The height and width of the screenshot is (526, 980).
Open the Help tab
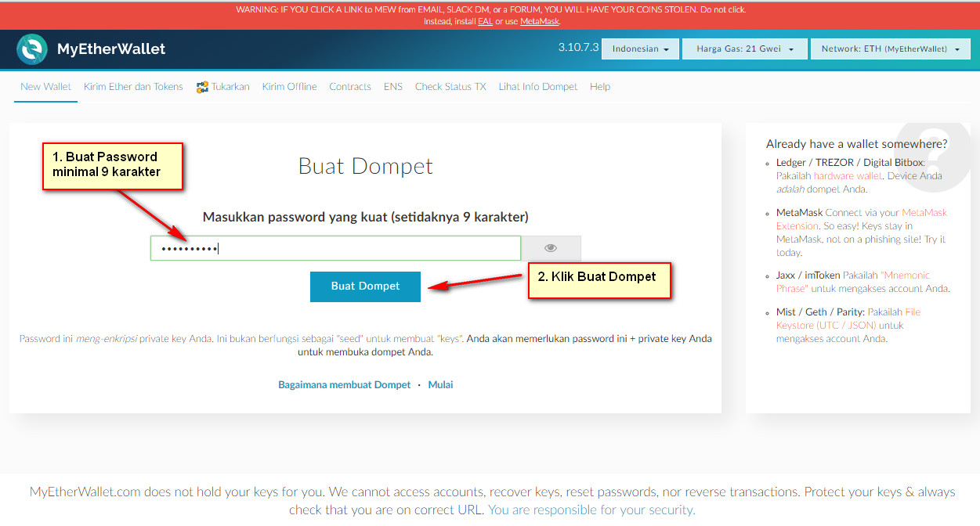tap(600, 87)
